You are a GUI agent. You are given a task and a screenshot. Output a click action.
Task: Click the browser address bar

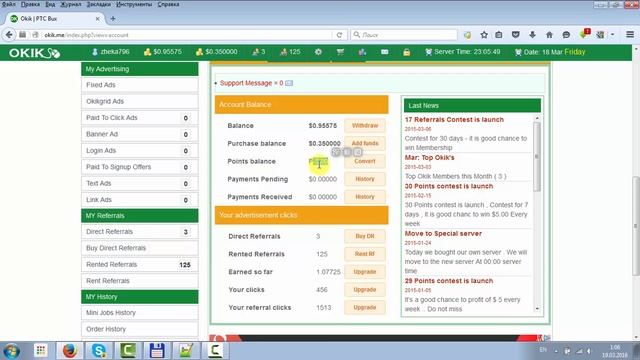pos(188,35)
